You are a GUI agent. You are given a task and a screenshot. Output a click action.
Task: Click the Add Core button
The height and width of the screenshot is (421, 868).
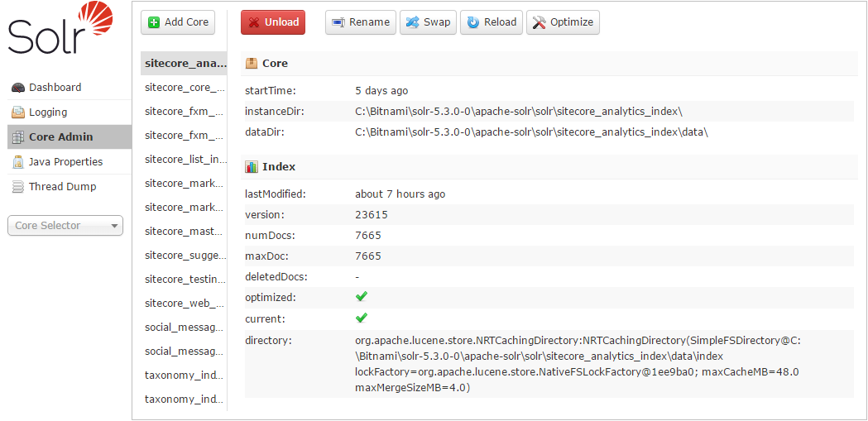coord(178,22)
